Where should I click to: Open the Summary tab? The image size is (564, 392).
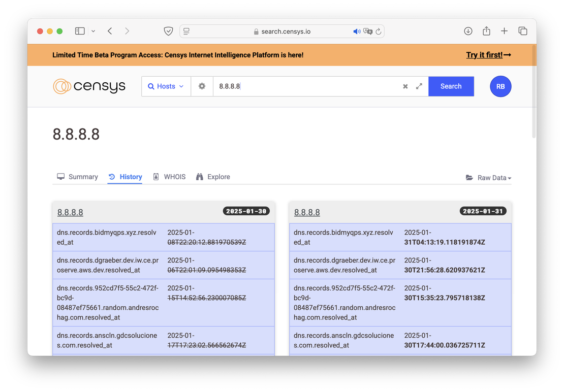point(77,177)
